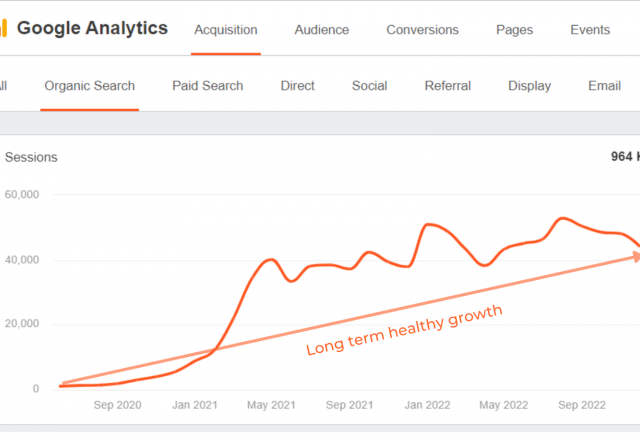Screen dimensions: 640x439
Task: Switch to the Audience tab
Action: (322, 30)
